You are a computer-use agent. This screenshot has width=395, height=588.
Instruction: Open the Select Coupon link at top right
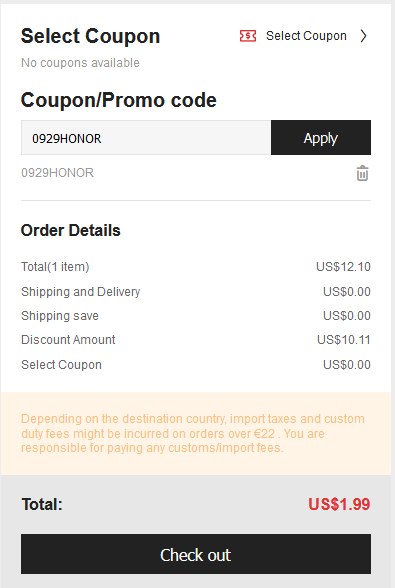pyautogui.click(x=306, y=36)
